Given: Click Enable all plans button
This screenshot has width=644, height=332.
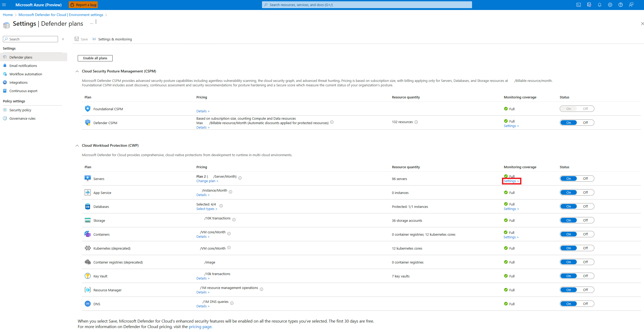Looking at the screenshot, I should pyautogui.click(x=95, y=58).
